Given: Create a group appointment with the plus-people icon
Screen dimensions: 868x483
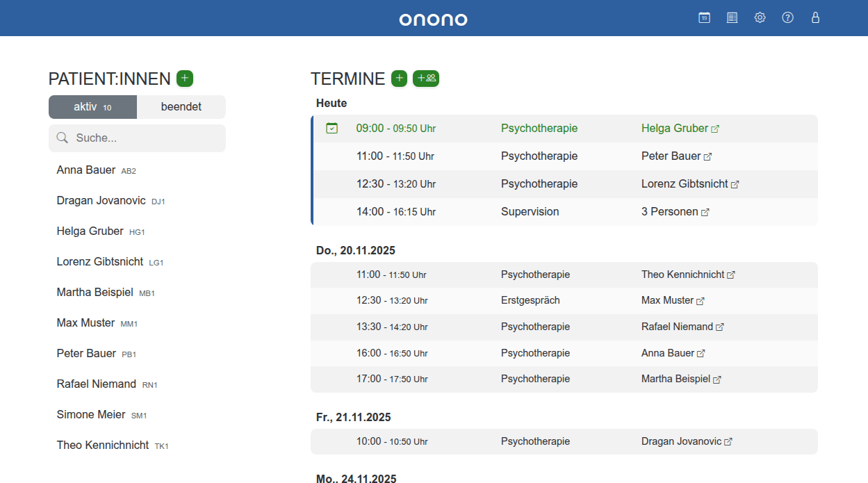Looking at the screenshot, I should [425, 78].
